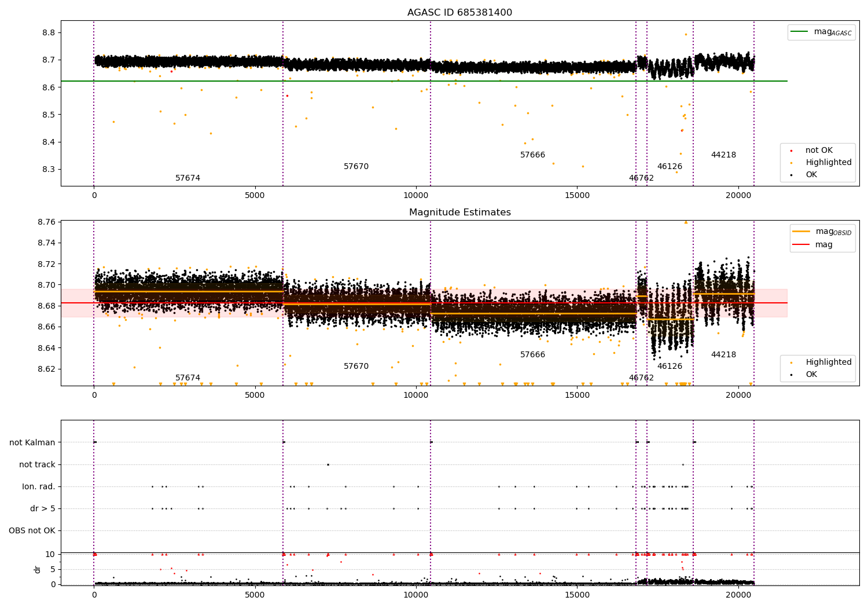Click x-axis tick 5000 in middle plot
Screen dimensions: 868x608
pyautogui.click(x=255, y=395)
